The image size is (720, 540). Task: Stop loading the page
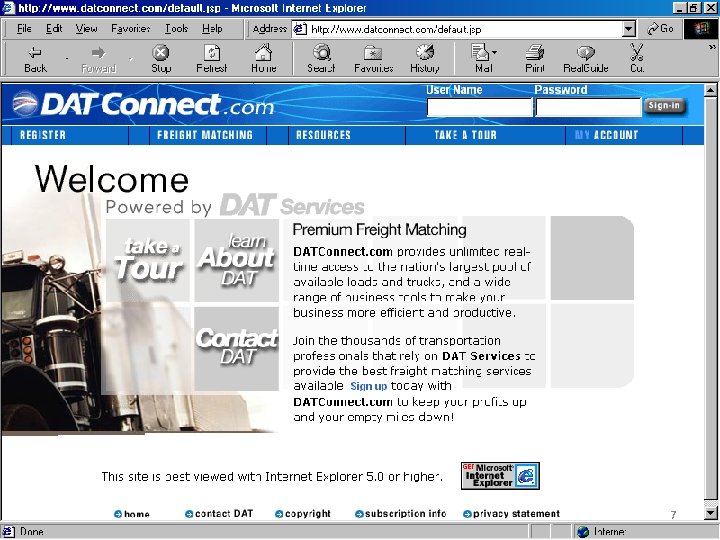click(161, 59)
